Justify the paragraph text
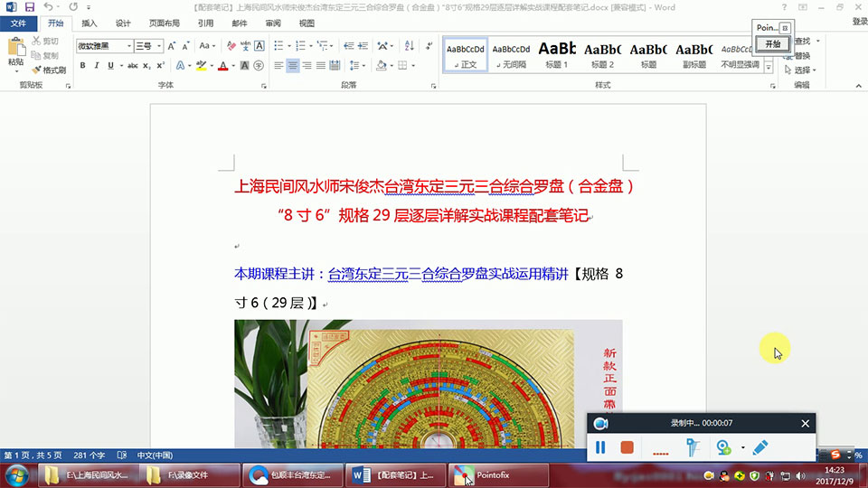This screenshot has height=488, width=868. coord(320,66)
